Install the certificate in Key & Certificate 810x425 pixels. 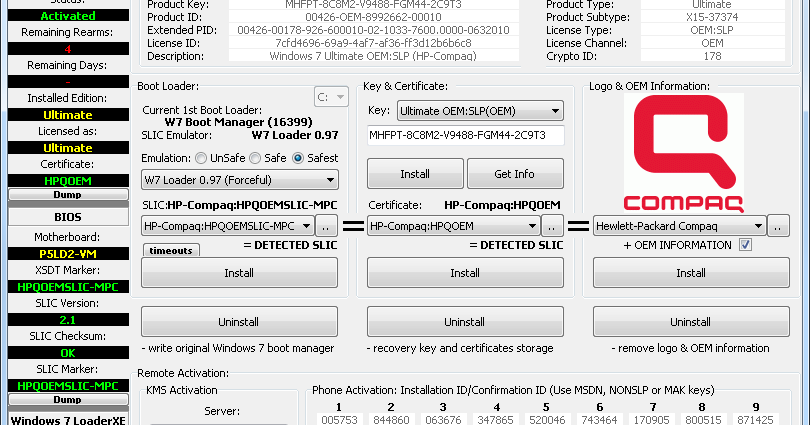pos(465,273)
